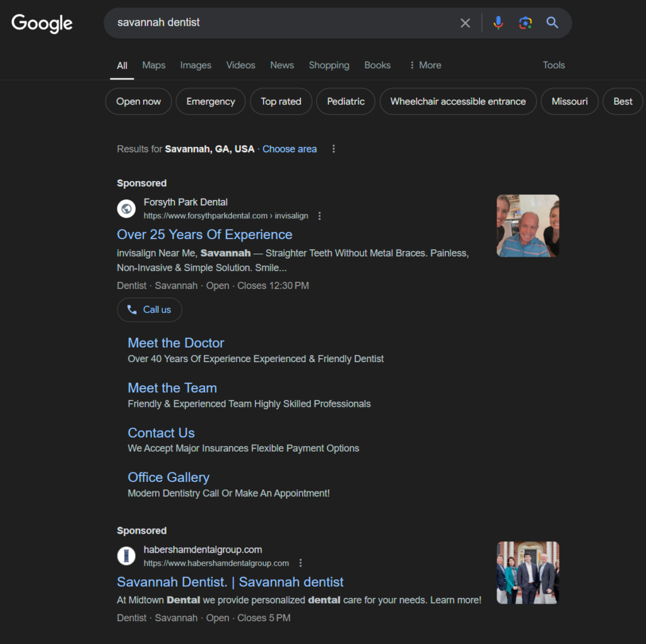
Task: Click inside the savannah dentist search field
Action: [284, 23]
